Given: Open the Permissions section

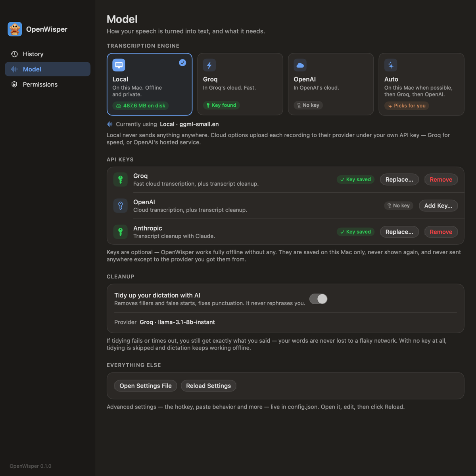Looking at the screenshot, I should point(48,84).
